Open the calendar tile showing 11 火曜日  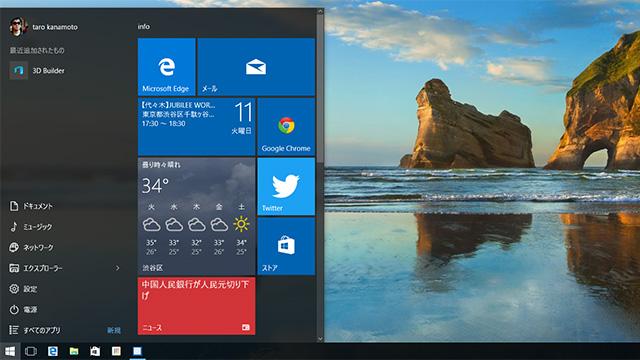[x=197, y=127]
